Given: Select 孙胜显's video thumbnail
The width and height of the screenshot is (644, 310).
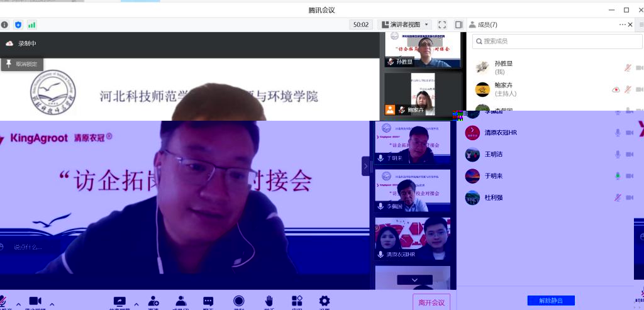Looking at the screenshot, I should coord(423,50).
